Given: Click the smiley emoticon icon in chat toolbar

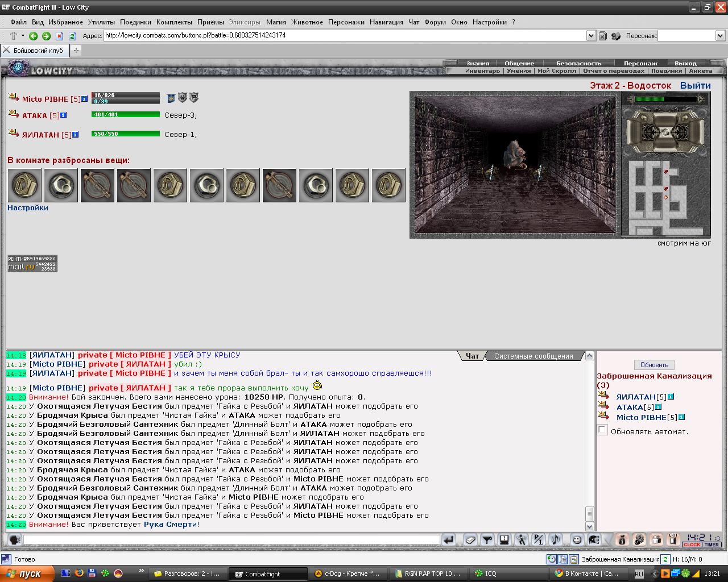Looking at the screenshot, I should pos(577,540).
